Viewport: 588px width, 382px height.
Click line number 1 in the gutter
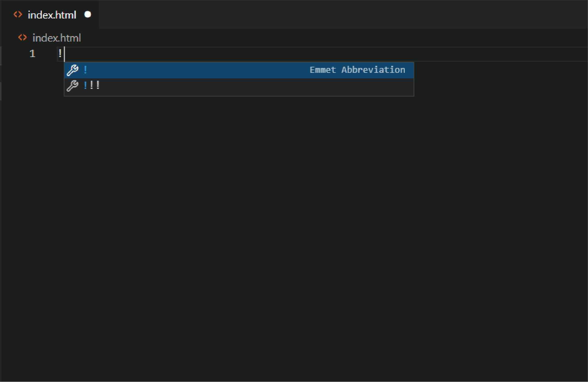coord(32,54)
